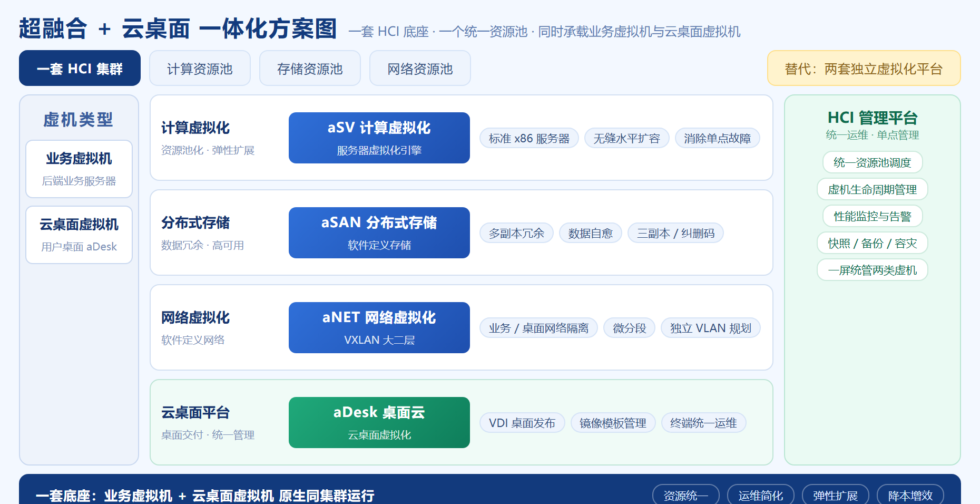Select the 快照 / 备份 / 容灾 pill
Viewport: 980px width, 504px height.
(873, 243)
